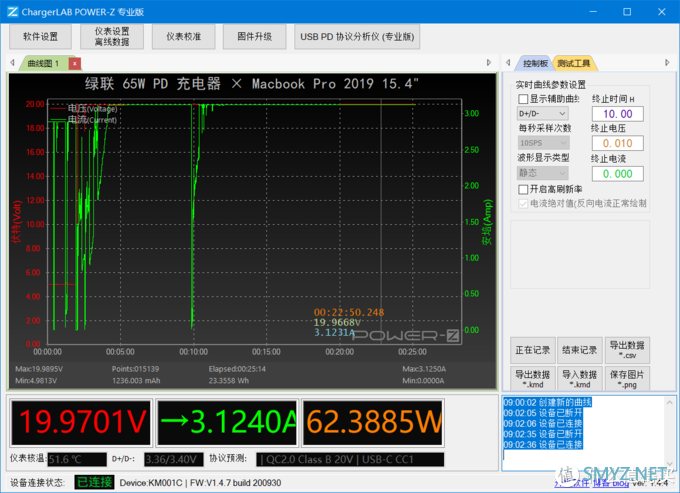The image size is (680, 493).
Task: Click the 电压(Voltage) legend entry
Action: pyautogui.click(x=84, y=108)
